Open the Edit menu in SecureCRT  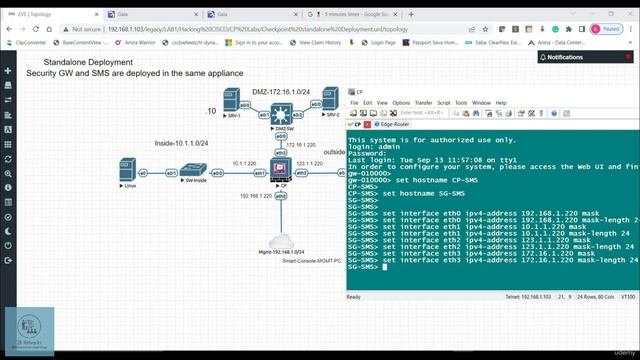pyautogui.click(x=368, y=103)
